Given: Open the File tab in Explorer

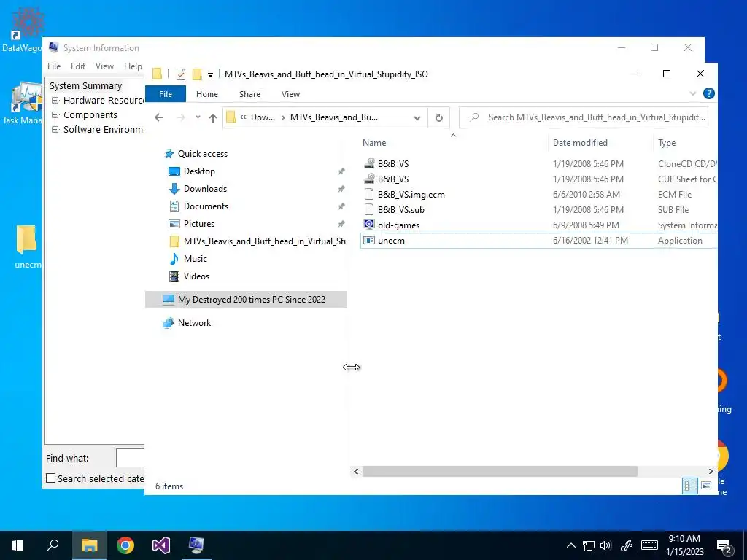Looking at the screenshot, I should point(166,94).
